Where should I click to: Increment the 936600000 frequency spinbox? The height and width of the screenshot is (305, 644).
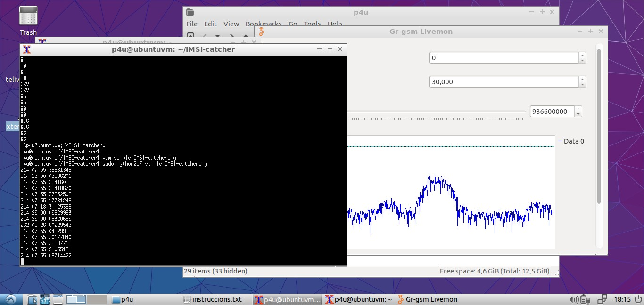(578, 109)
